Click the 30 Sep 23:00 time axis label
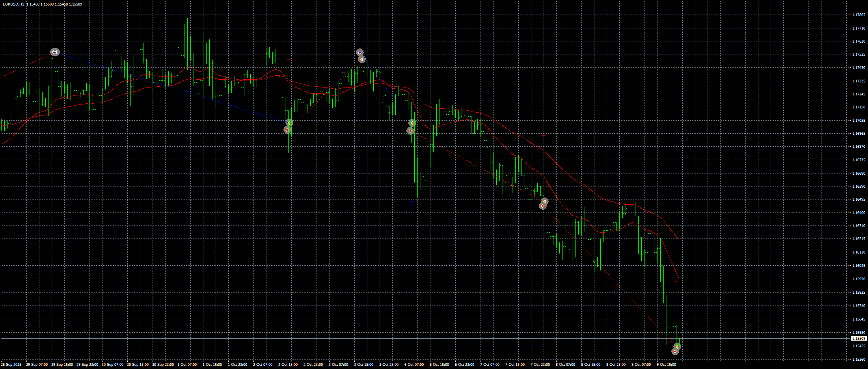Screen dimensions: 868x369 163,365
